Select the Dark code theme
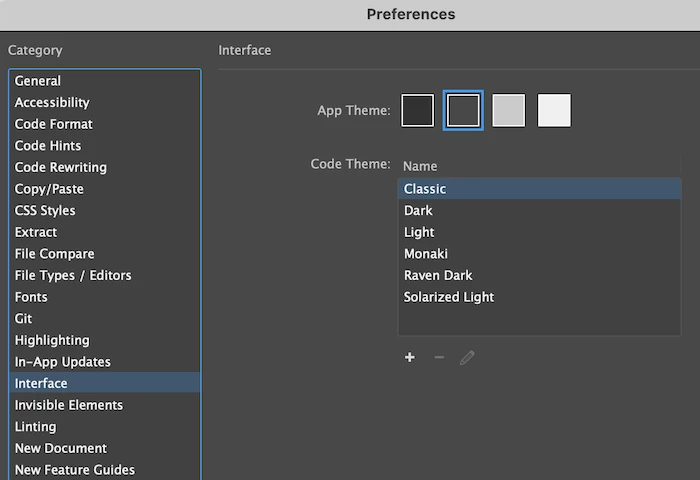 coord(418,211)
